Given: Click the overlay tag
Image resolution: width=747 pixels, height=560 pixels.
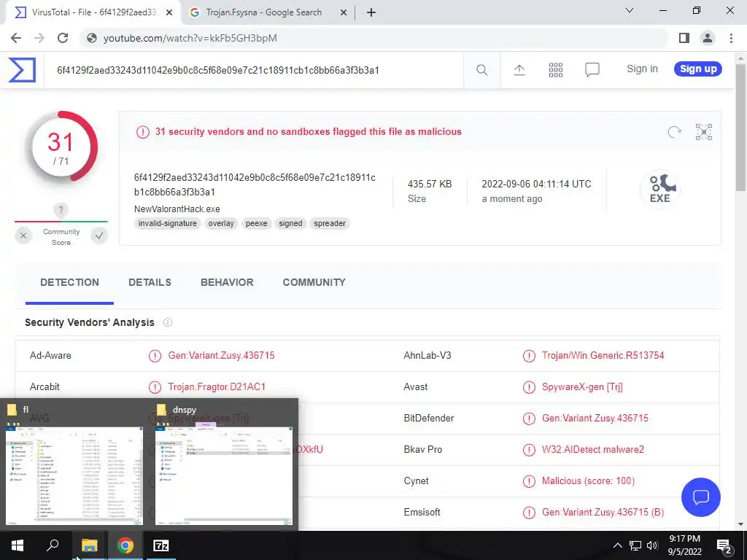Looking at the screenshot, I should tap(221, 223).
